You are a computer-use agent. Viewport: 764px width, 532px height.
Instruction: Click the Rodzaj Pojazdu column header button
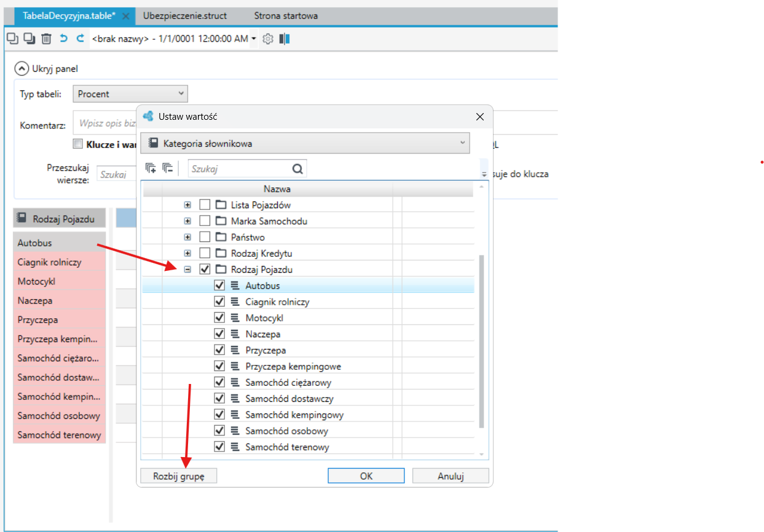point(59,218)
